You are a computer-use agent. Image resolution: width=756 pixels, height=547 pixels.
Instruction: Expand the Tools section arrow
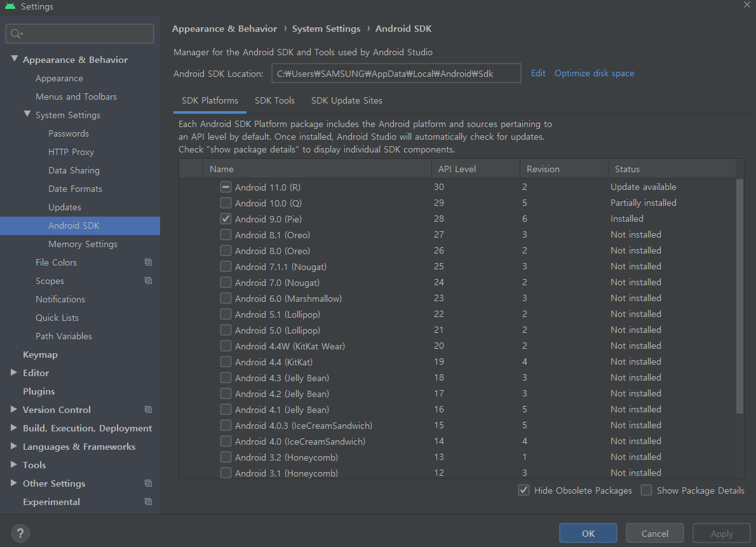tap(13, 464)
